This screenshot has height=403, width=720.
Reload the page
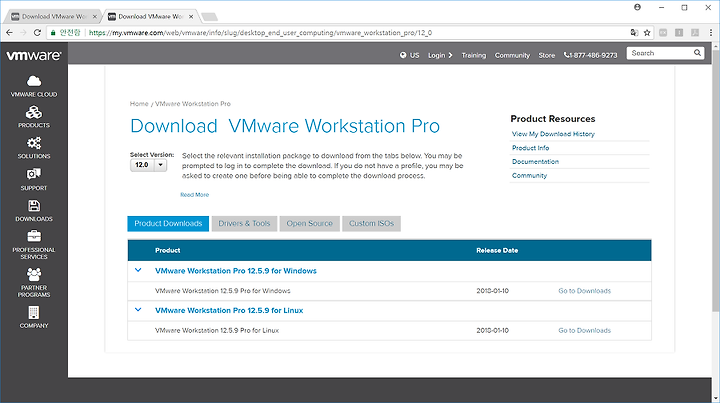[x=37, y=33]
